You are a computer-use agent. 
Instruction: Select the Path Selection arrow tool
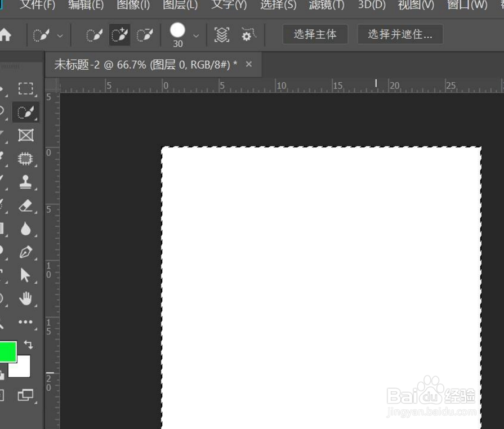click(25, 275)
